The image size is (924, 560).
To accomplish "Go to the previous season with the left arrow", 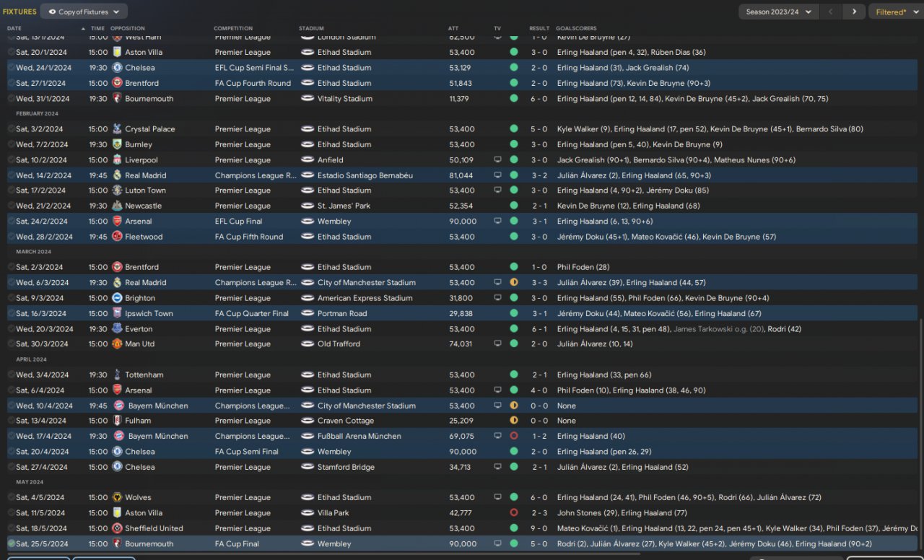I will pos(831,12).
